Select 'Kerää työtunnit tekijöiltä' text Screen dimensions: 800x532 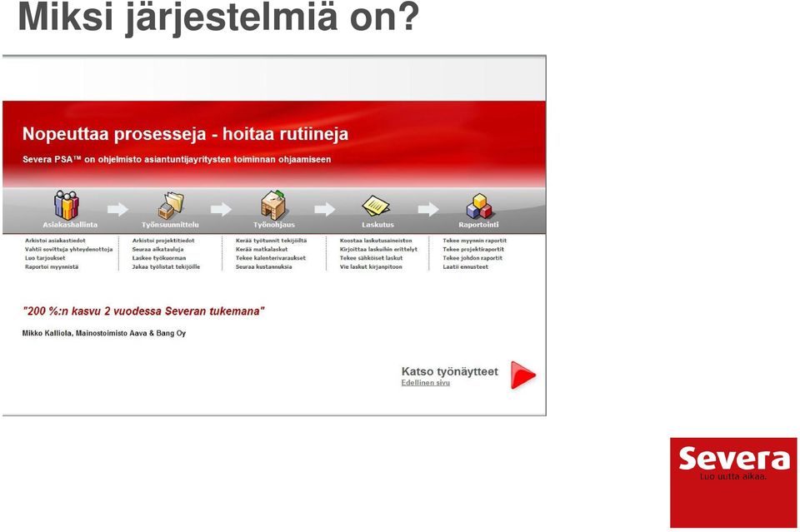(271, 241)
